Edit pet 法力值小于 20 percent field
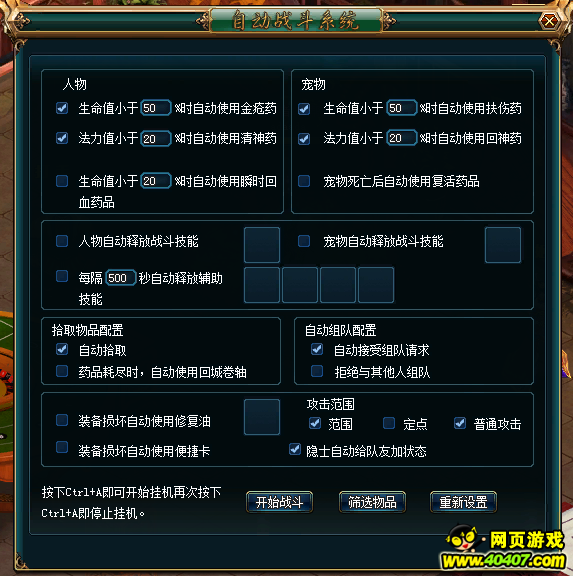Image resolution: width=573 pixels, height=576 pixels. [x=402, y=138]
